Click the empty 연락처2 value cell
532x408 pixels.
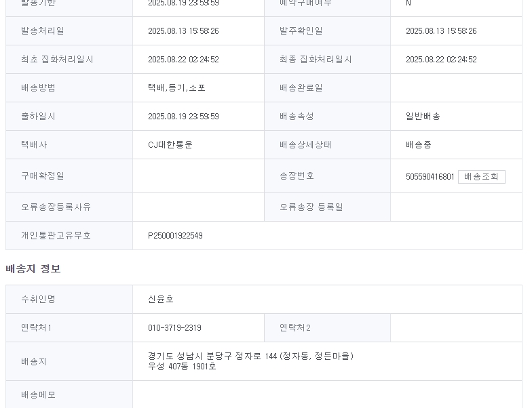point(456,328)
